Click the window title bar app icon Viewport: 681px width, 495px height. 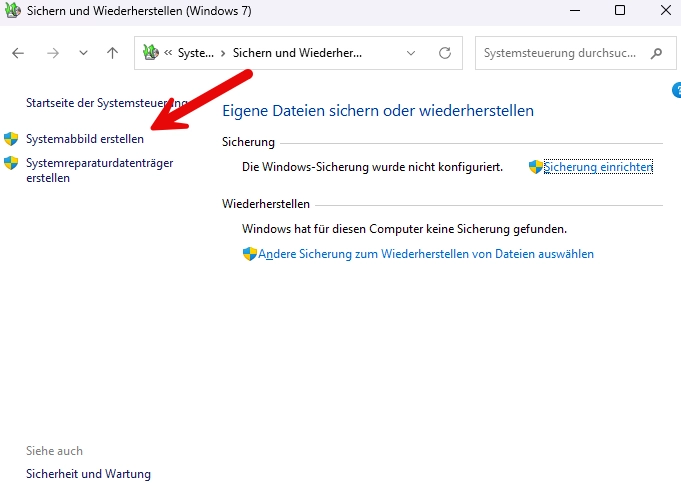[x=13, y=10]
